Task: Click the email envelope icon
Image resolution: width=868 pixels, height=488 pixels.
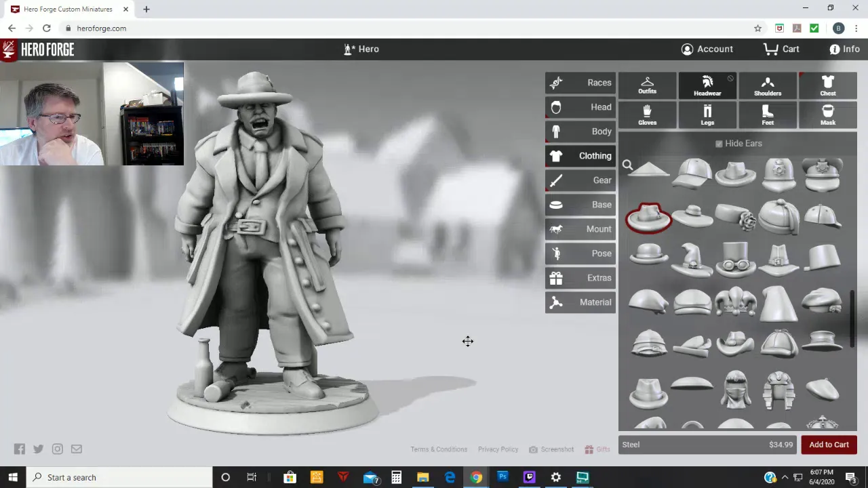Action: 77,449
